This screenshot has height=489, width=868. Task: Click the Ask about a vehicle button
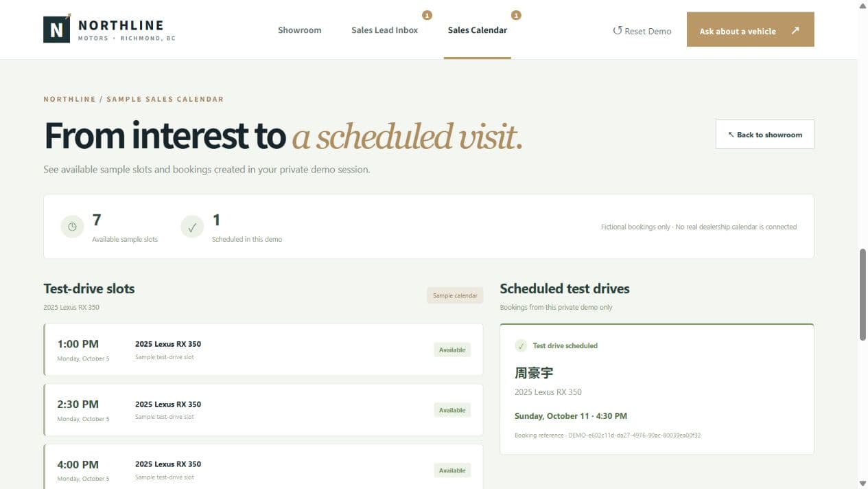(750, 30)
